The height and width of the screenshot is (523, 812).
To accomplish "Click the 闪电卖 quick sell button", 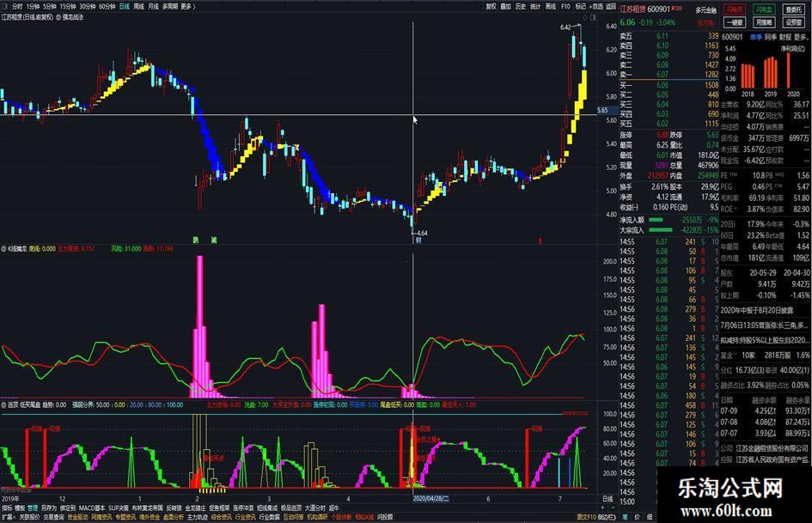I will 764,9.
